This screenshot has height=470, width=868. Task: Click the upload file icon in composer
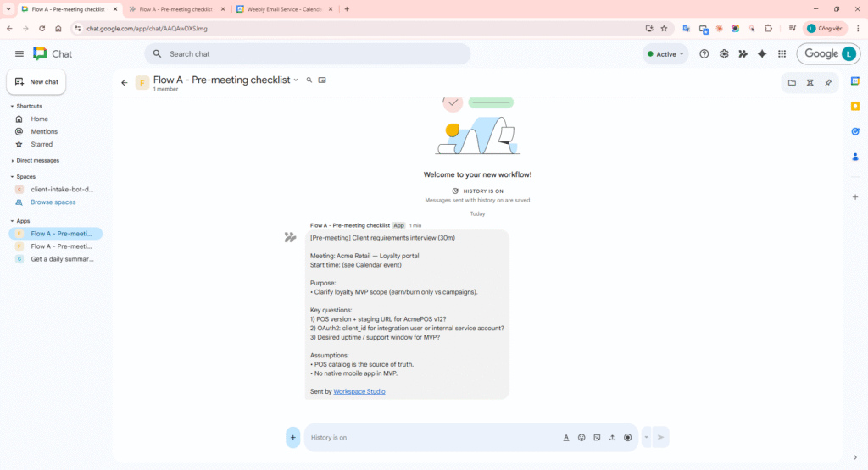612,438
